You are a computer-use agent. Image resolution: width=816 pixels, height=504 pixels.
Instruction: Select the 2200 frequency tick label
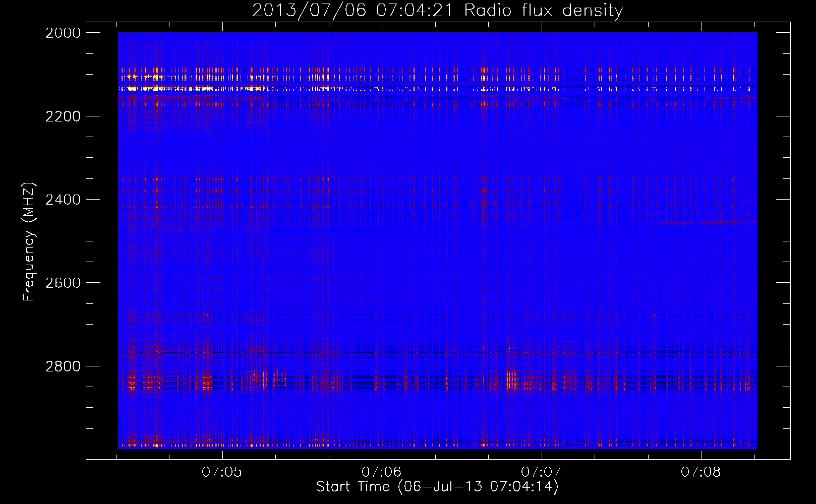tap(63, 116)
